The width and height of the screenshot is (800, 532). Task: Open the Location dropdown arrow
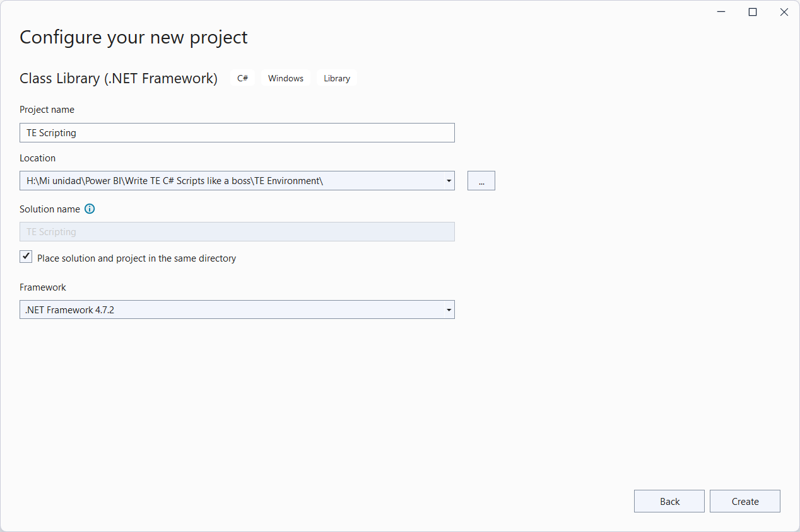[x=449, y=181]
